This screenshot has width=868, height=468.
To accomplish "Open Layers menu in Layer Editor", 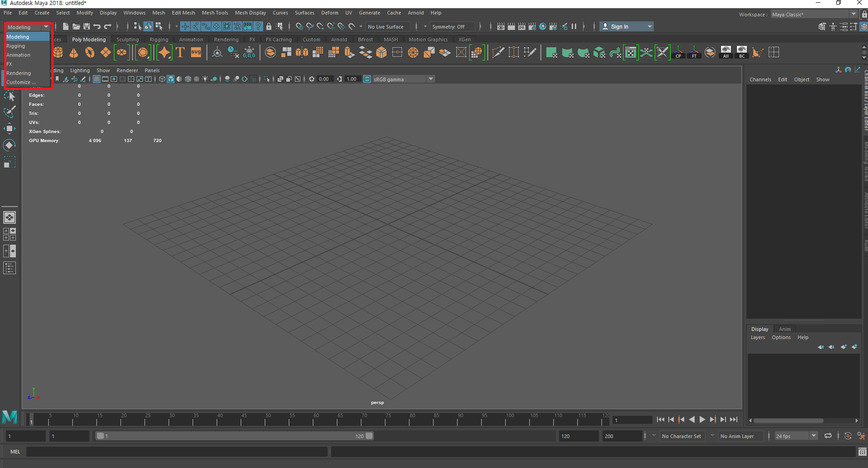I will click(757, 337).
